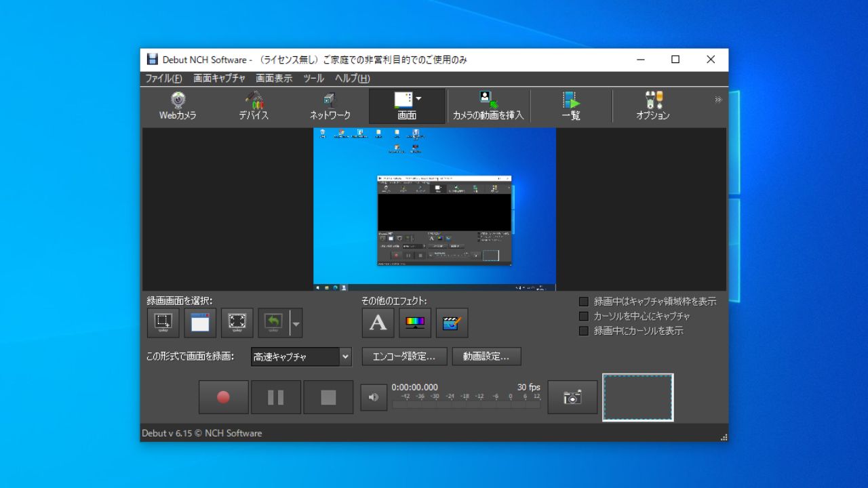Select the 画面 screen capture source
This screenshot has width=868, height=488.
(x=406, y=106)
